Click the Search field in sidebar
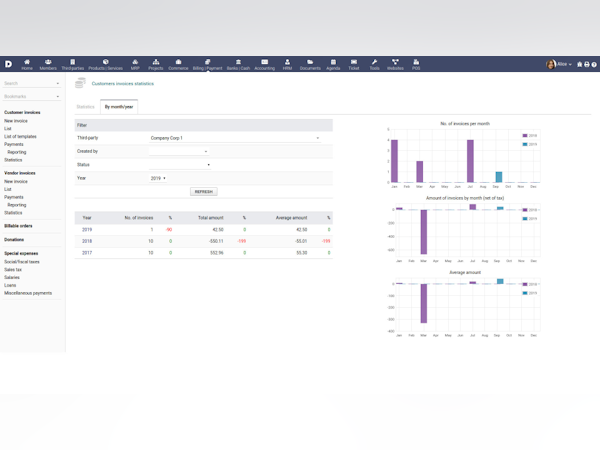 click(31, 83)
